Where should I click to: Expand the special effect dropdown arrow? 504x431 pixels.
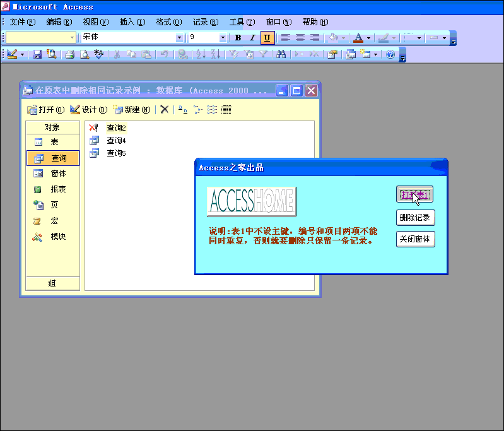[444, 38]
